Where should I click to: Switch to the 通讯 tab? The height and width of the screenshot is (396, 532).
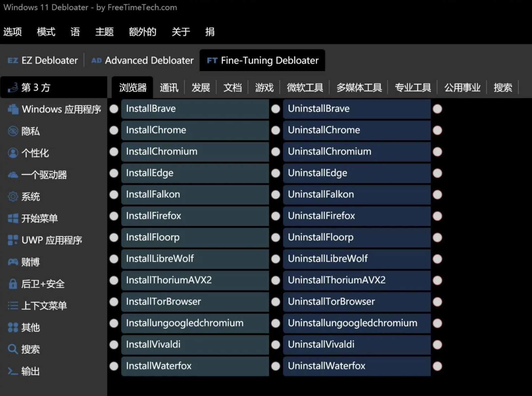169,87
